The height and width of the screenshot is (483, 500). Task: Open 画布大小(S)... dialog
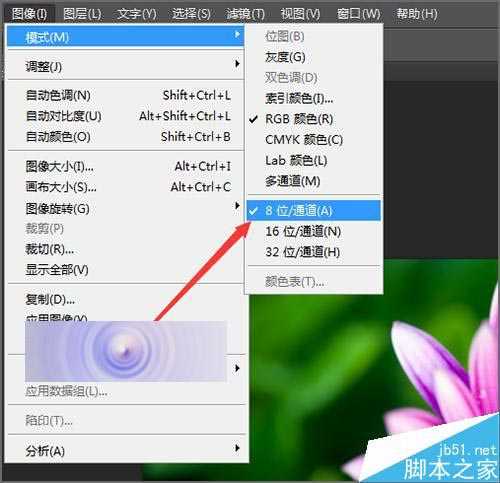(126, 187)
